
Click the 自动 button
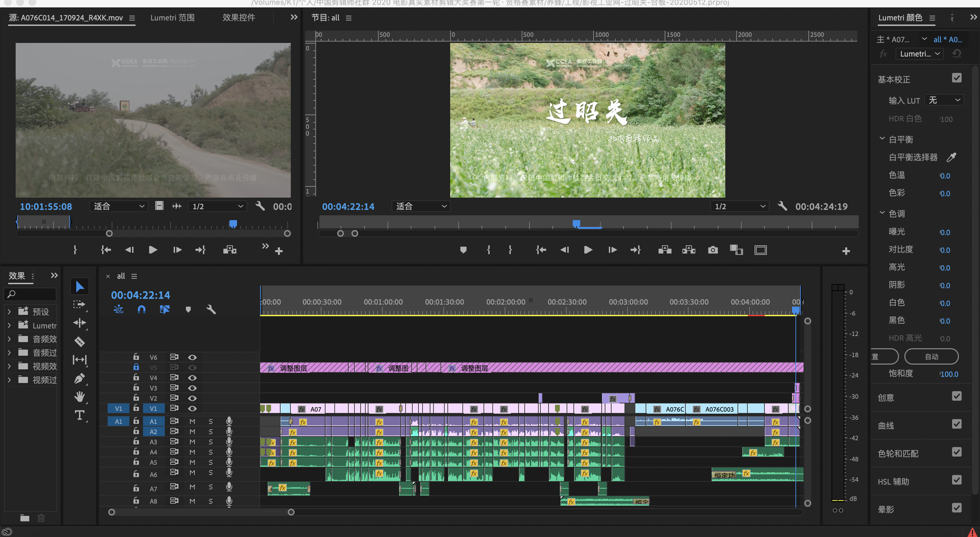point(931,357)
